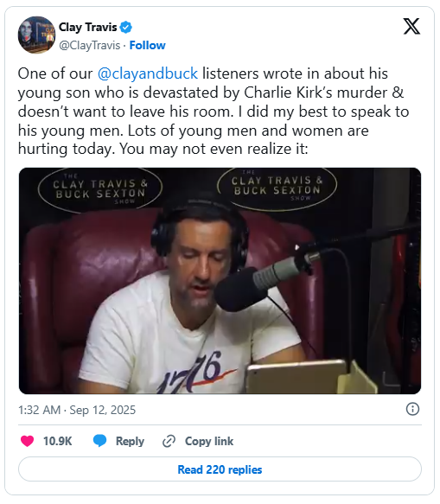Like the tweet with the heart icon

click(28, 441)
